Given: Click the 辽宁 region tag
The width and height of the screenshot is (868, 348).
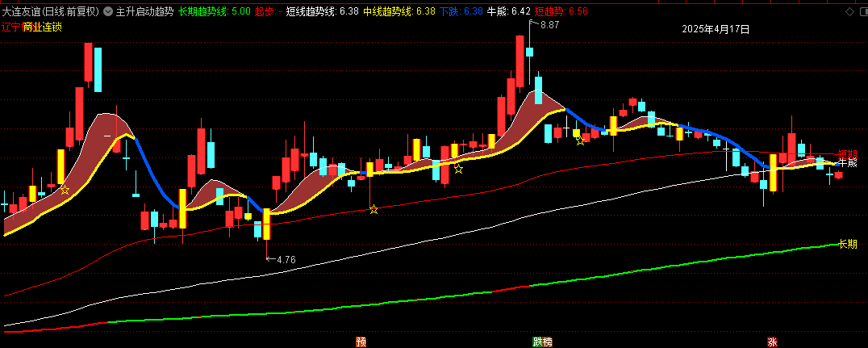Looking at the screenshot, I should tap(11, 27).
